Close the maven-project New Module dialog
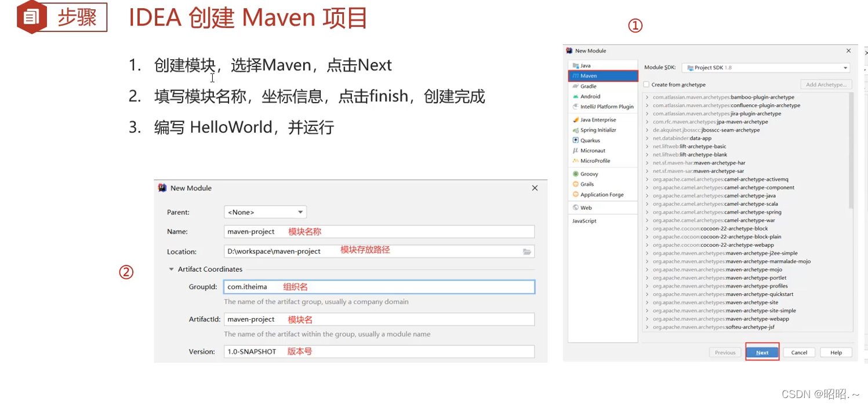 (535, 188)
